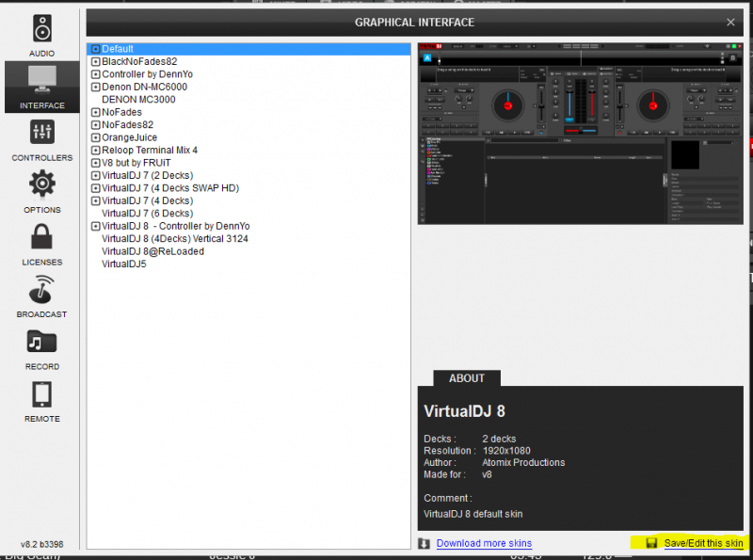Select the Interface monitor icon
This screenshot has height=560, width=753.
[42, 80]
